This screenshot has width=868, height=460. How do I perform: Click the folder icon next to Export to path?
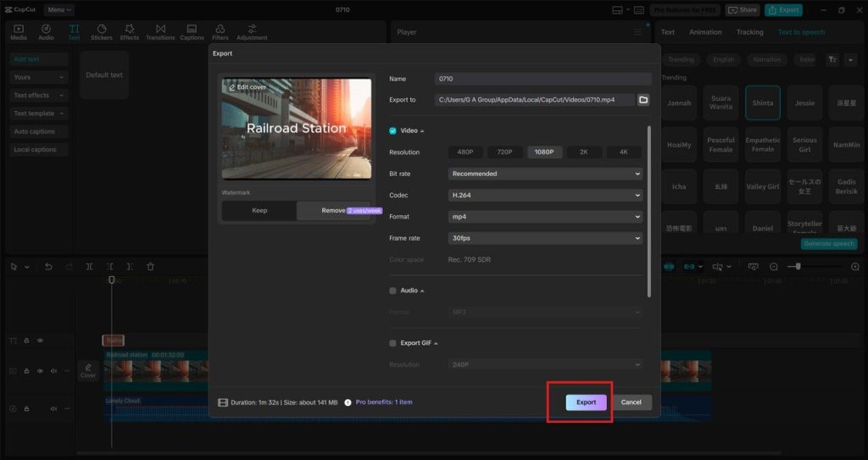tap(643, 100)
